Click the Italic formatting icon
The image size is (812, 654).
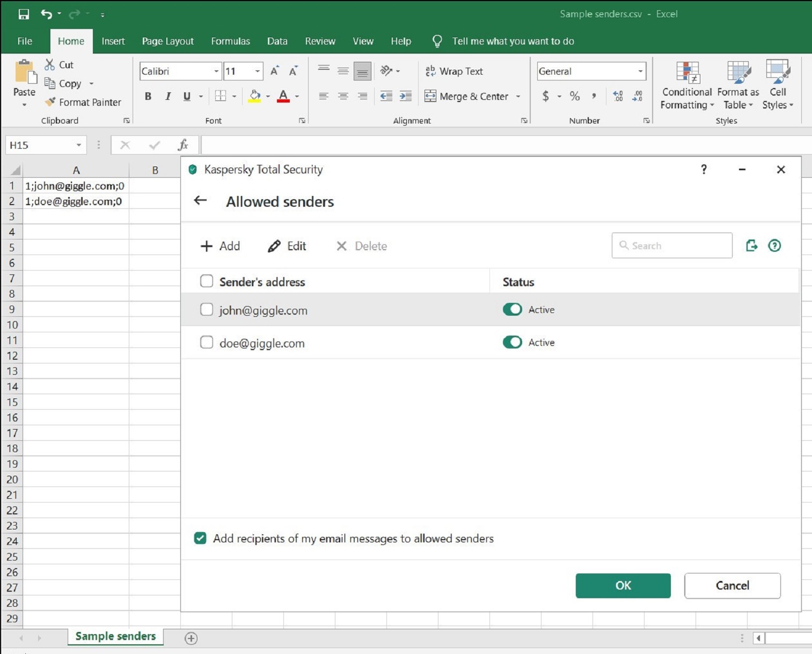coord(168,96)
